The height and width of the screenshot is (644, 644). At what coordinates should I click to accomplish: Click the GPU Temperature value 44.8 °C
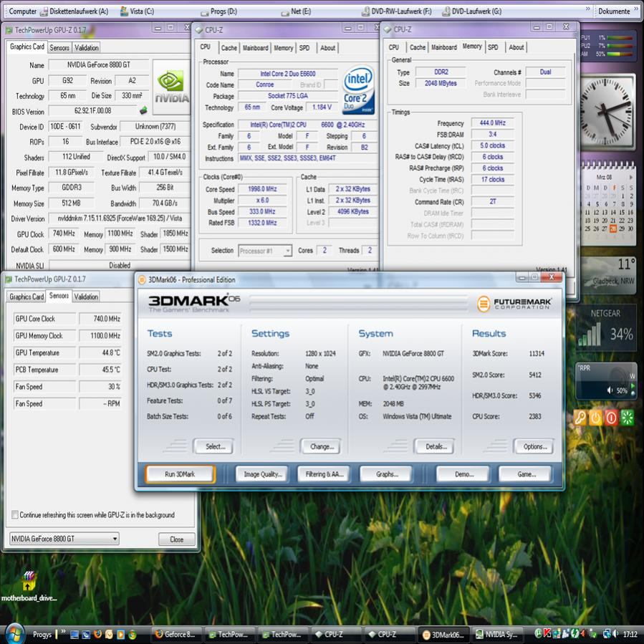click(100, 353)
